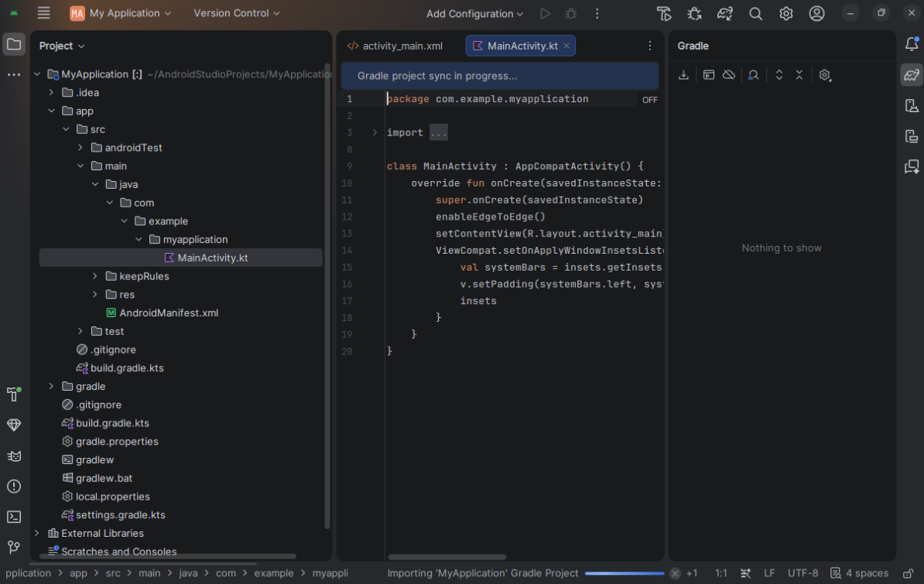The image size is (924, 584).
Task: Expand the keepRules folder
Action: [95, 276]
